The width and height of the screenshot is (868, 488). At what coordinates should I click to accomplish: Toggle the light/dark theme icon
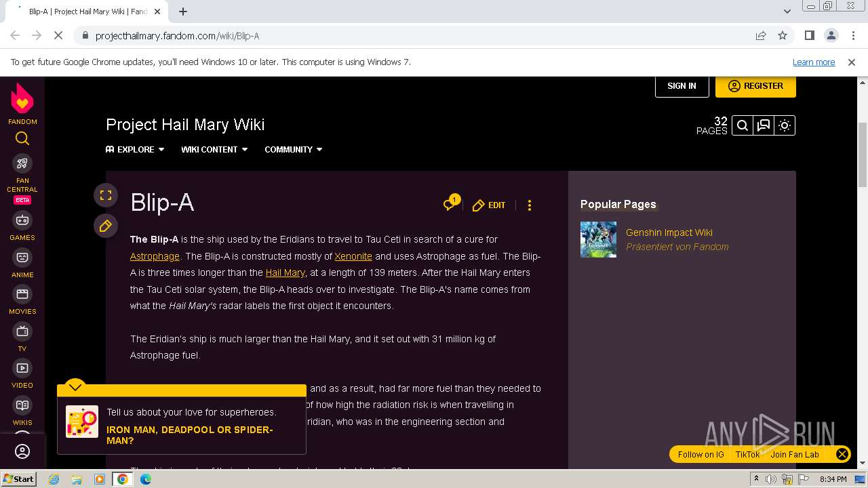coord(785,125)
